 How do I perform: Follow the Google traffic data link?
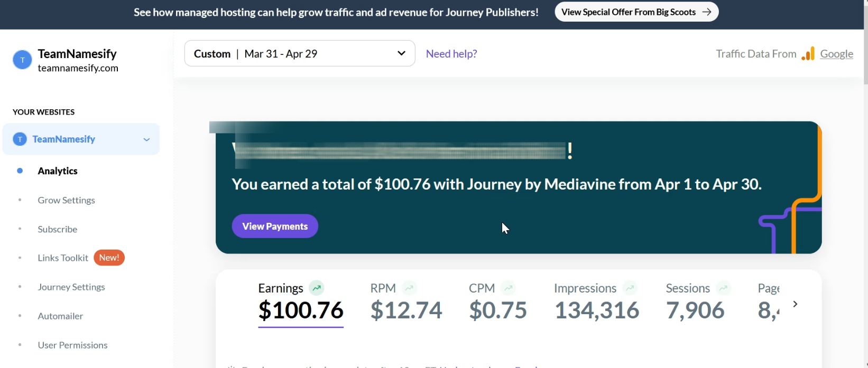(x=836, y=54)
